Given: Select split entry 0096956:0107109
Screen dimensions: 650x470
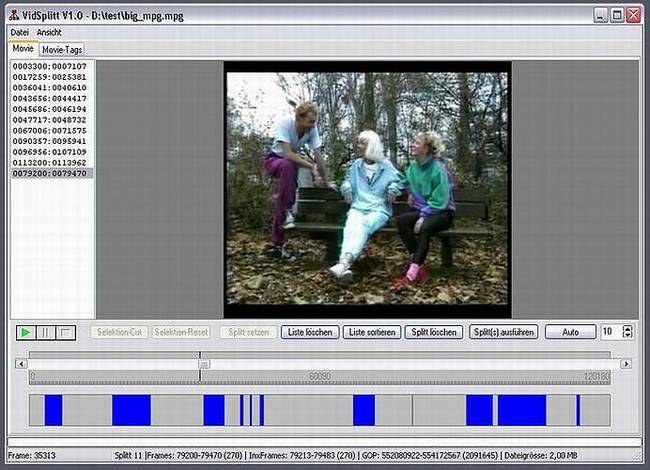Looking at the screenshot, I should point(50,152).
